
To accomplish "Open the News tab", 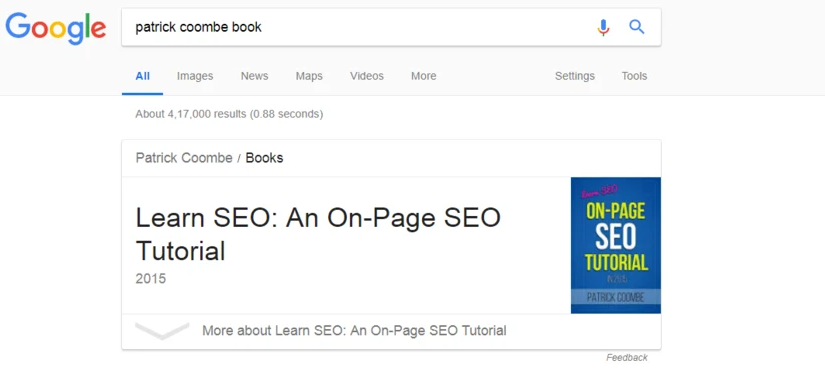I will (x=255, y=76).
